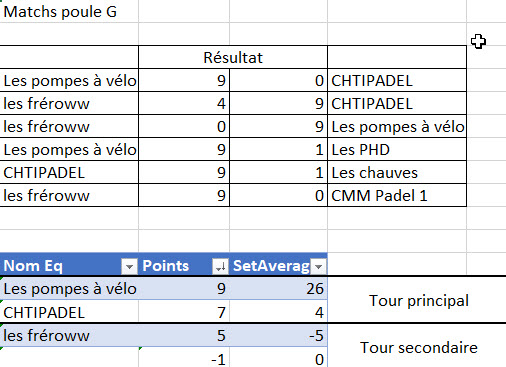Select score 4 for les fréroww match
506x367 pixels.
pos(184,104)
